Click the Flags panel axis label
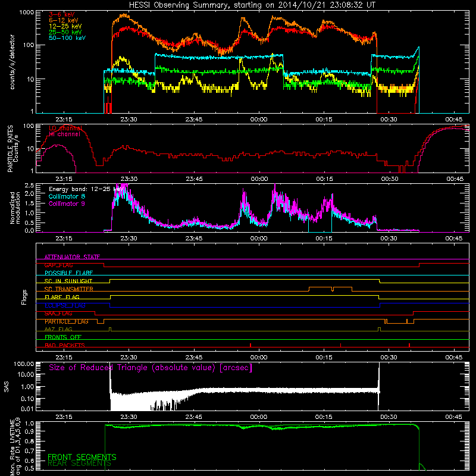This screenshot has width=476, height=476. coord(24,297)
